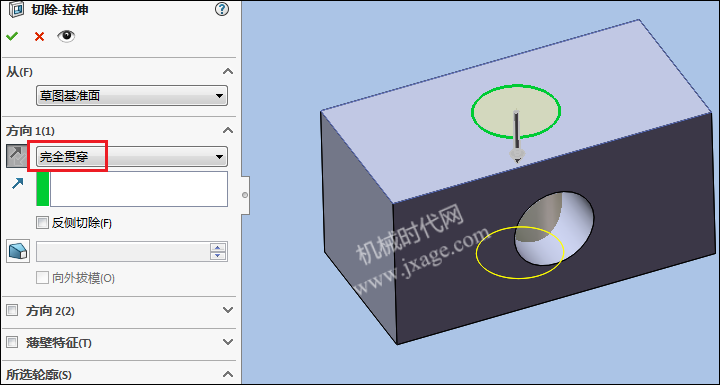Click the direction of extrusion arrow icon
The image size is (720, 385).
click(x=17, y=184)
